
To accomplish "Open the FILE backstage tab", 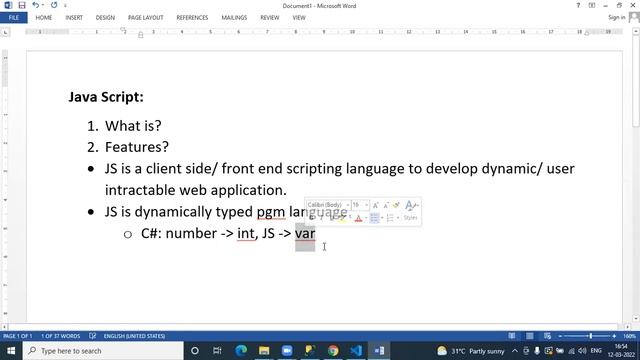I will [x=13, y=18].
